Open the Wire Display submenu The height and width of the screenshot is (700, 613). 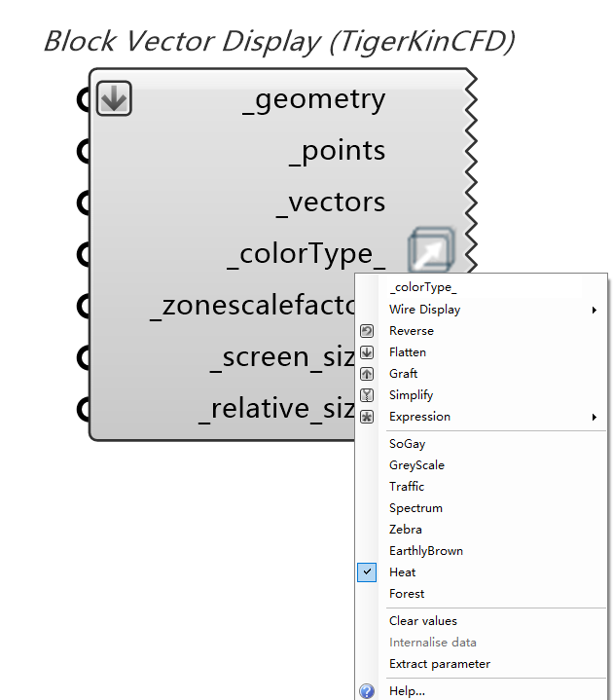point(425,310)
